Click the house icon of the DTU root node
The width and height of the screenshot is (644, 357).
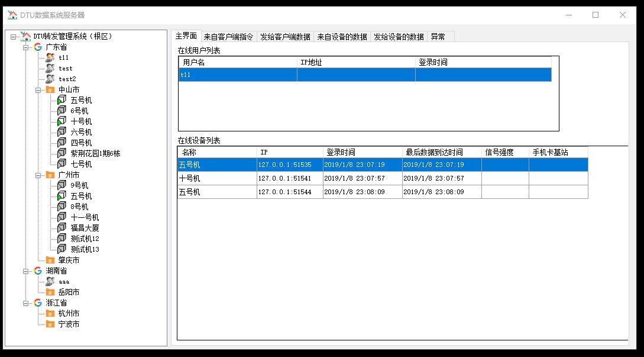click(x=26, y=36)
